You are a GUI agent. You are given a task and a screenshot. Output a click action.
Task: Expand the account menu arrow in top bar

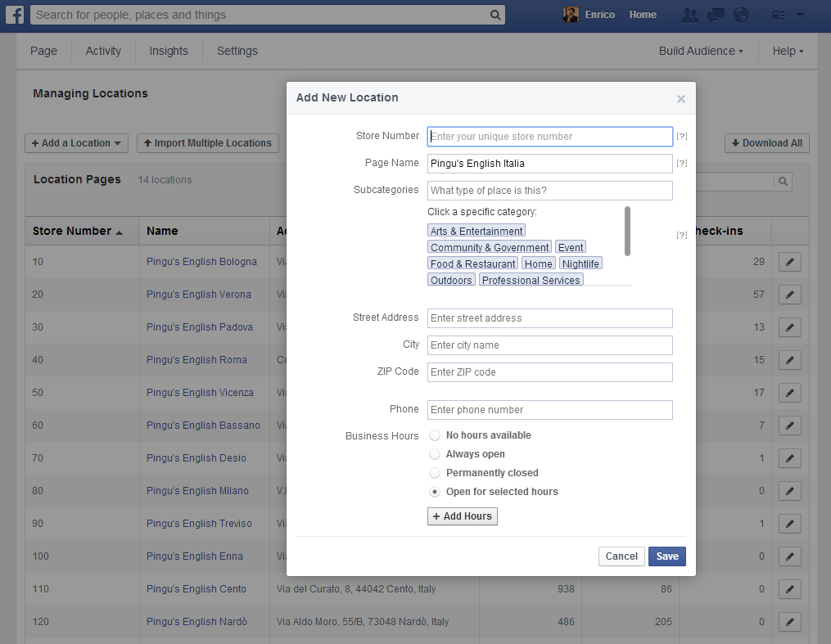tap(800, 15)
